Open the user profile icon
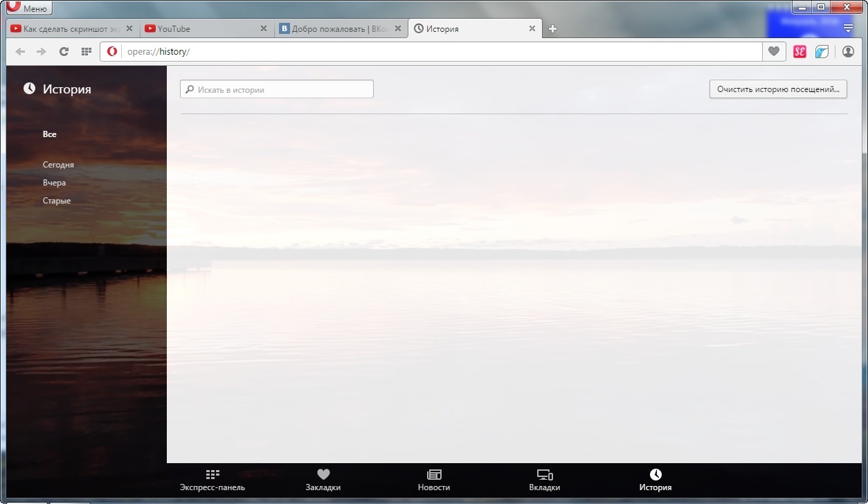The width and height of the screenshot is (868, 504). tap(848, 51)
